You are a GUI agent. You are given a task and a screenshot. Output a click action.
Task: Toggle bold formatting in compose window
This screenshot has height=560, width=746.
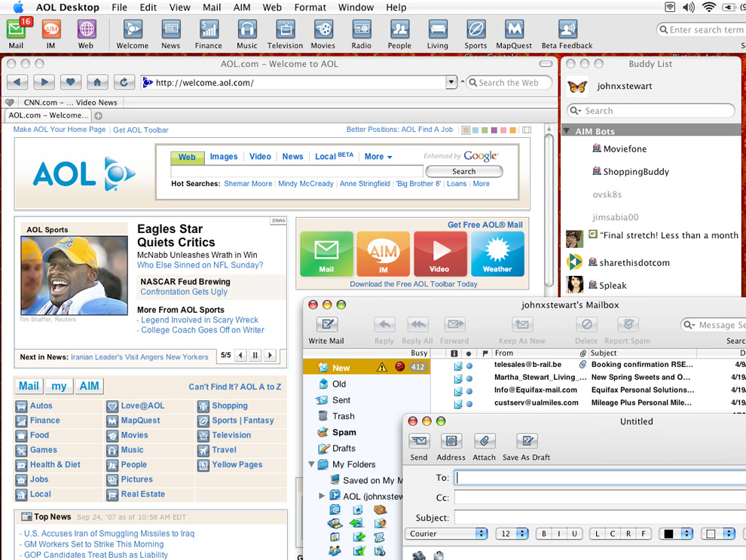click(x=544, y=534)
